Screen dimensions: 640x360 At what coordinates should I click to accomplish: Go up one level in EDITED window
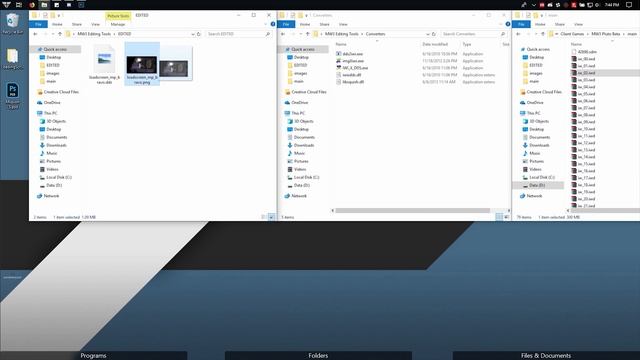60,34
